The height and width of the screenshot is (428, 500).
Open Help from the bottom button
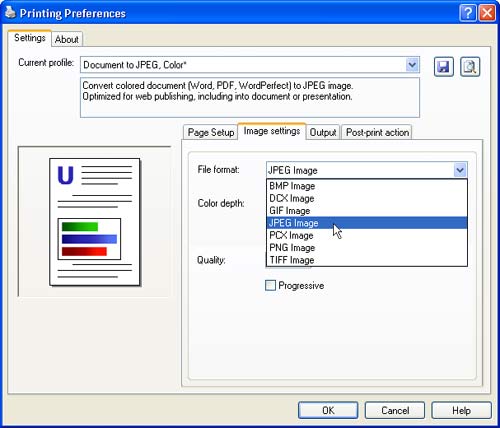pos(461,410)
